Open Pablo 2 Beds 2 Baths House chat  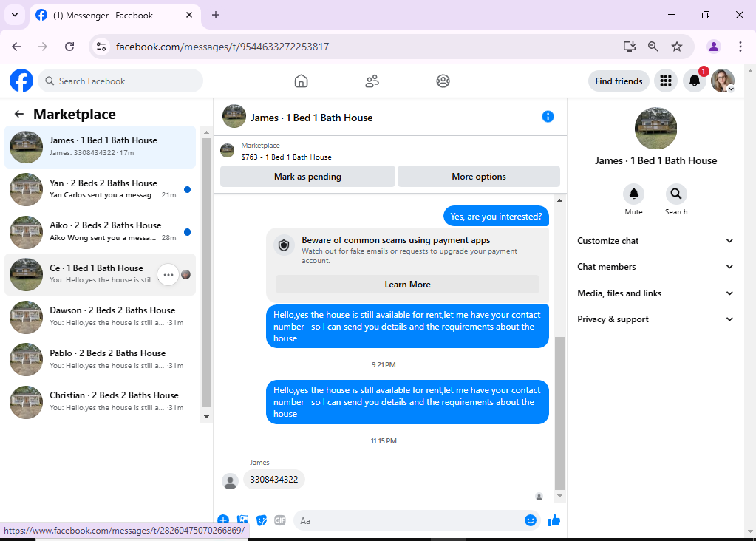pos(100,359)
